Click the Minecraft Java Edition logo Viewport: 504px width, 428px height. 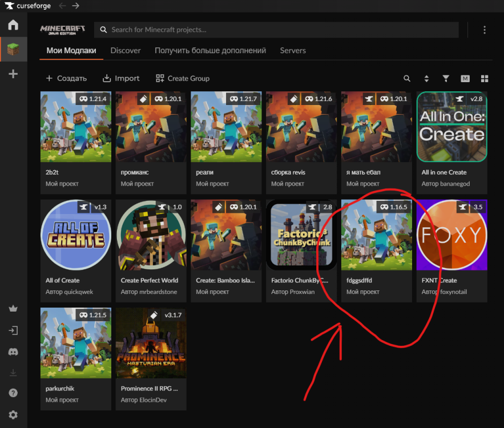(63, 30)
